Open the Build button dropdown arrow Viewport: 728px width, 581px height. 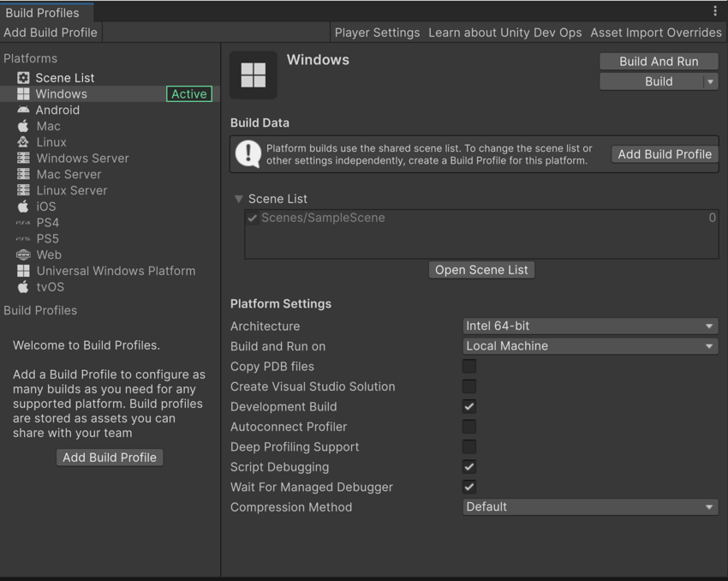pos(710,81)
